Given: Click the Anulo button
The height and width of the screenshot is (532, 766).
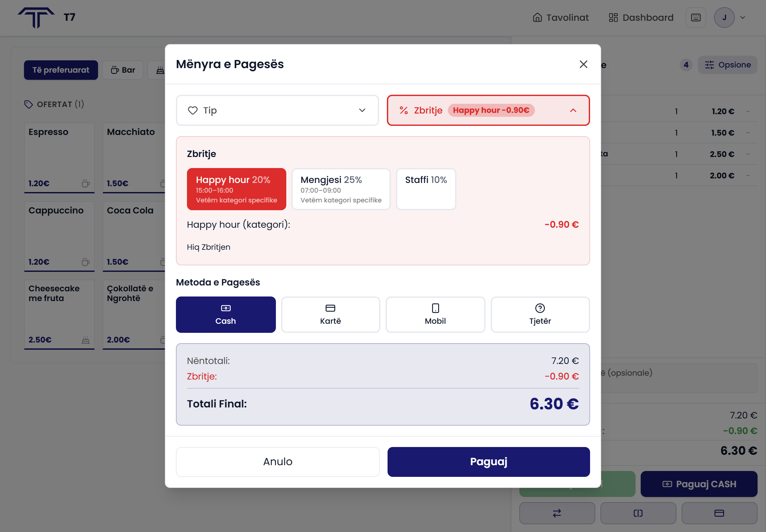Looking at the screenshot, I should tap(278, 462).
